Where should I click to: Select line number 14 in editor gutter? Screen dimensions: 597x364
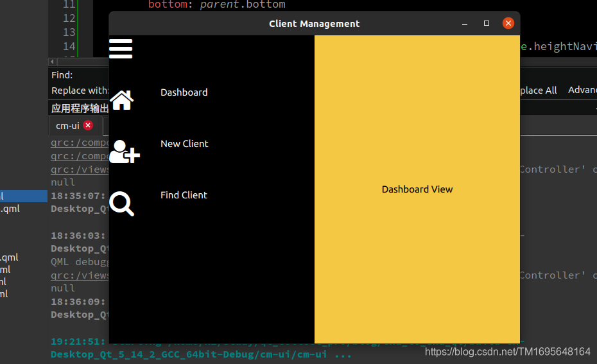pos(69,46)
